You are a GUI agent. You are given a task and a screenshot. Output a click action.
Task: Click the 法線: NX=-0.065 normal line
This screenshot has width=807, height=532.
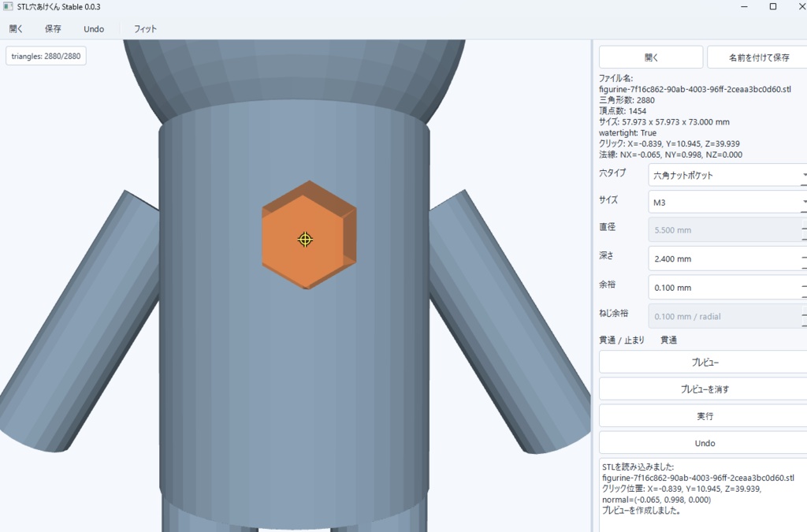click(671, 154)
